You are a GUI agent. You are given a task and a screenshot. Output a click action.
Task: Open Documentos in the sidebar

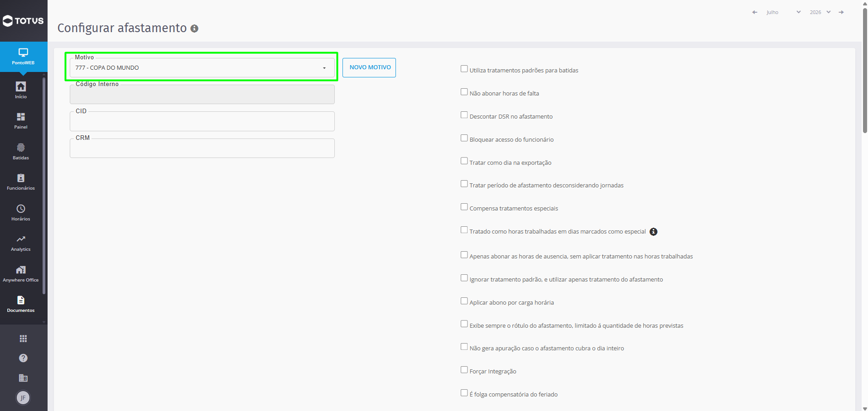click(21, 304)
